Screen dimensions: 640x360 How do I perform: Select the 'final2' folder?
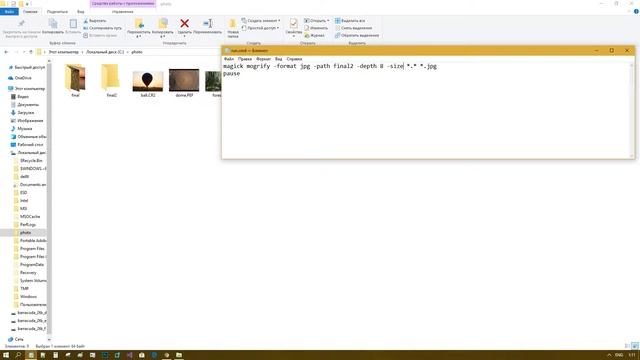111,80
